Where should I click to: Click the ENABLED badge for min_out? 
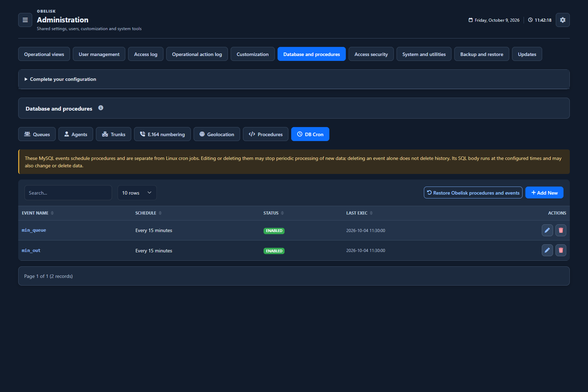(274, 251)
